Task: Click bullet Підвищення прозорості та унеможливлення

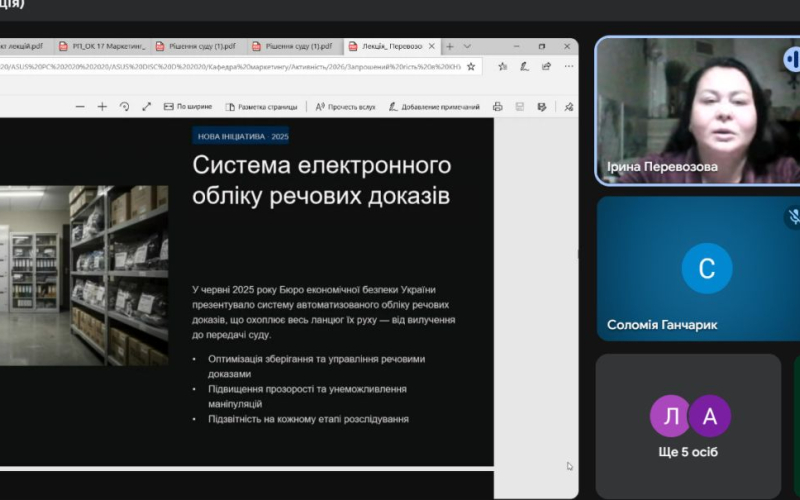Action: (x=307, y=396)
